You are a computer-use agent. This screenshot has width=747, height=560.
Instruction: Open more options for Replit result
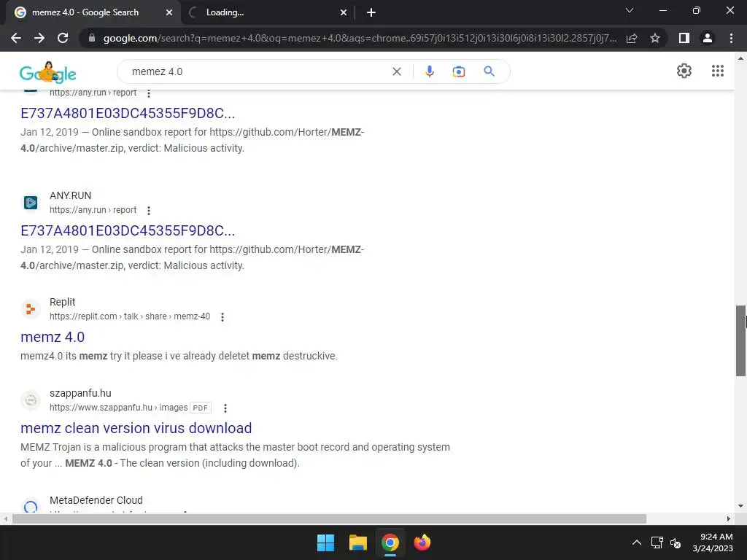(x=222, y=317)
